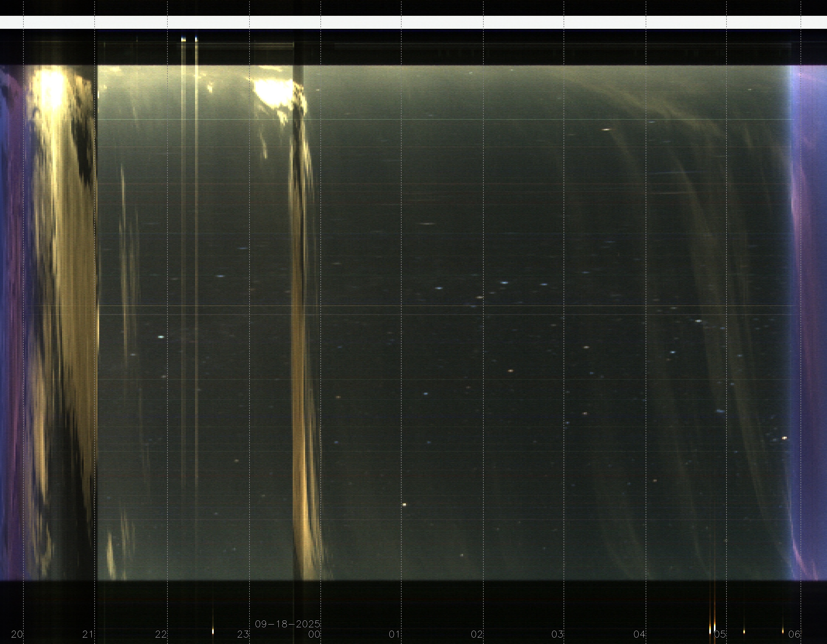The height and width of the screenshot is (644, 827).
Task: Select the 04 hour time label
Action: 639,634
